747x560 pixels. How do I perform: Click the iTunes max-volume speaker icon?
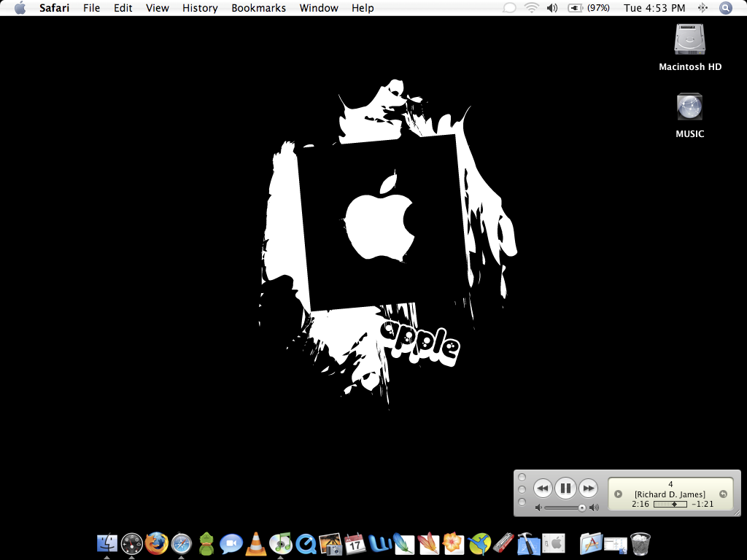coord(594,508)
